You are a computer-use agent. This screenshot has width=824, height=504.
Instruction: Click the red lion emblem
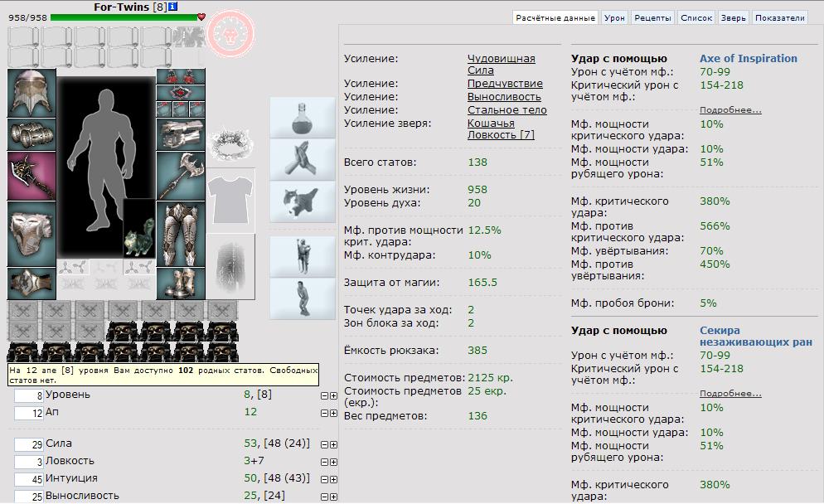[x=230, y=34]
